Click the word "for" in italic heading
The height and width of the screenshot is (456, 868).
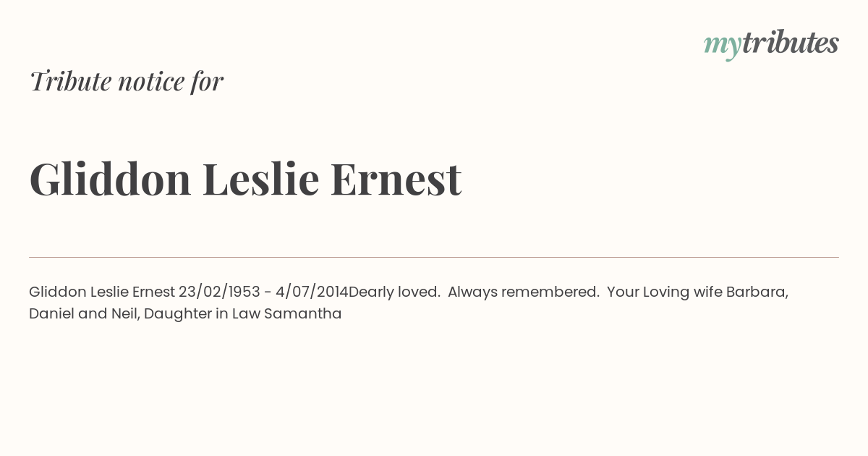[207, 82]
